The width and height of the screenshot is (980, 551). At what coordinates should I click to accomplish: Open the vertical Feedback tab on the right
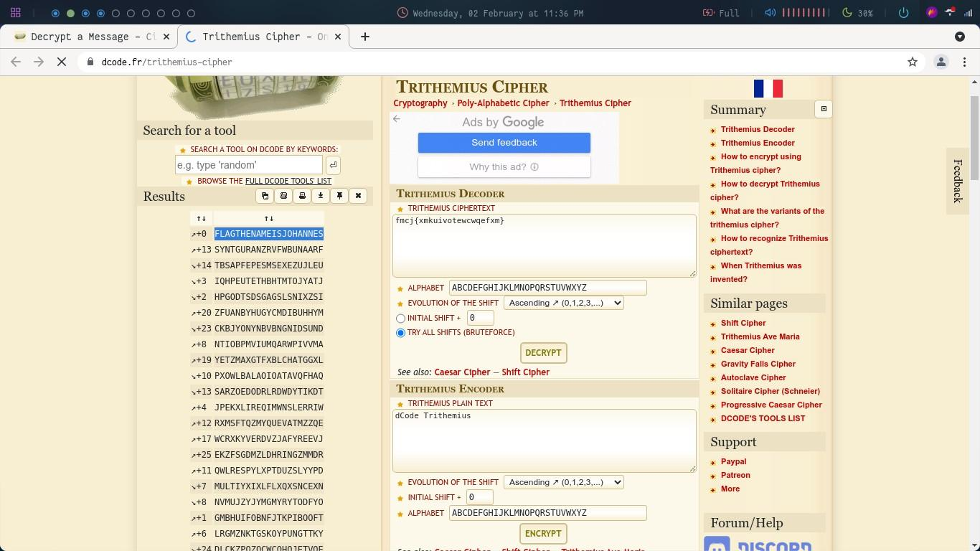957,182
